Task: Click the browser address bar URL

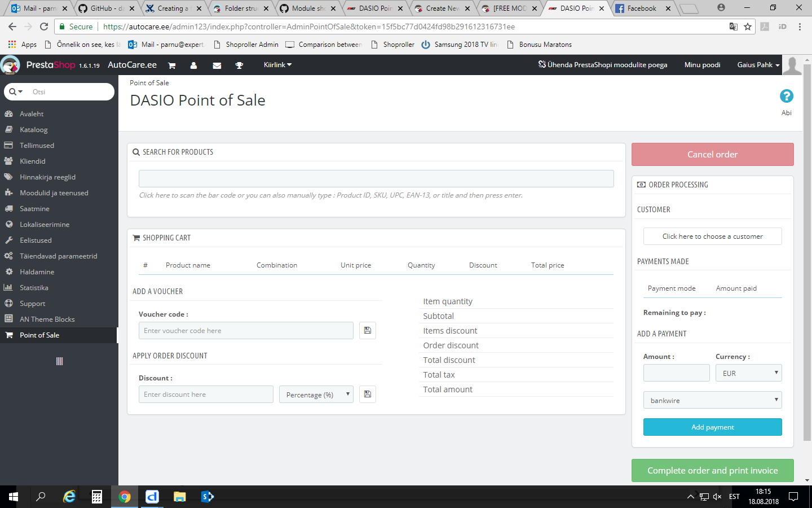Action: click(309, 27)
